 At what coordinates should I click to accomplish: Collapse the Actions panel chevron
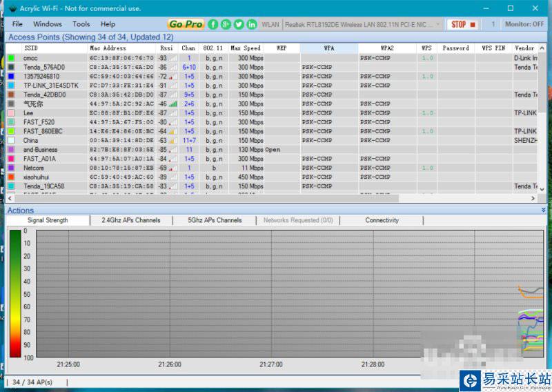tap(543, 210)
